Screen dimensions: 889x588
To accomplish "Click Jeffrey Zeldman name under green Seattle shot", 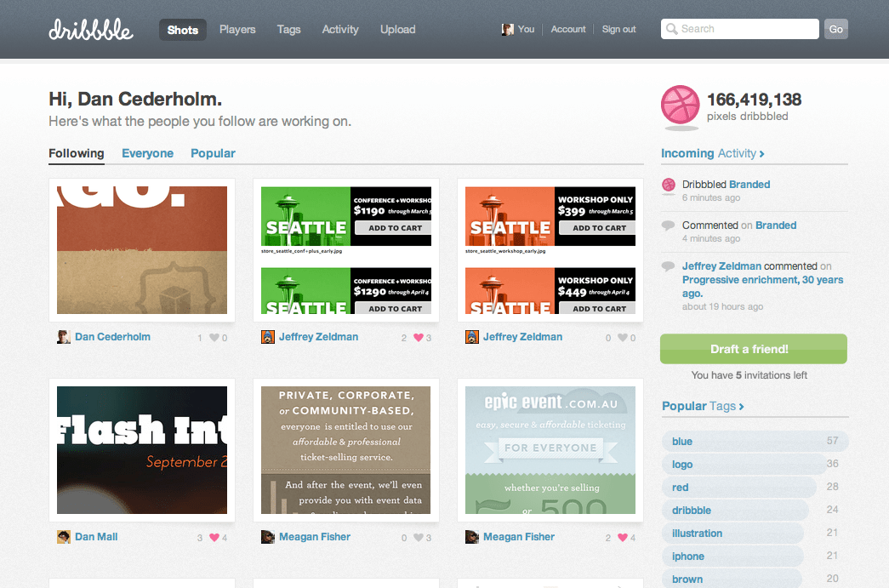I will [319, 337].
